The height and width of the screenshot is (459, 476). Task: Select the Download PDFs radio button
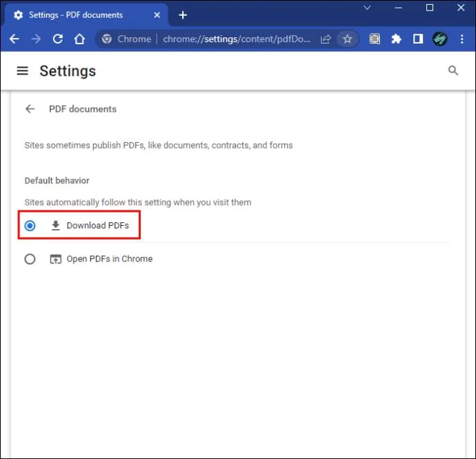(x=30, y=226)
